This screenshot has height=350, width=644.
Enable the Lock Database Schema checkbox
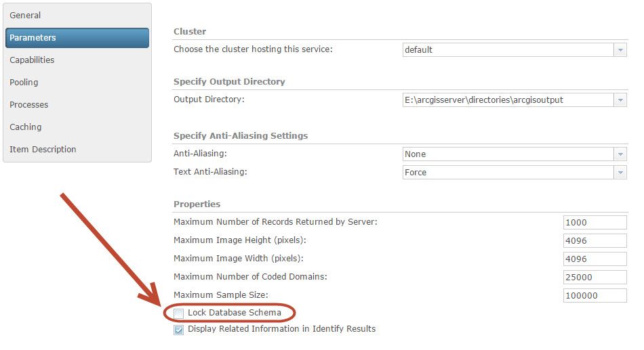point(179,313)
